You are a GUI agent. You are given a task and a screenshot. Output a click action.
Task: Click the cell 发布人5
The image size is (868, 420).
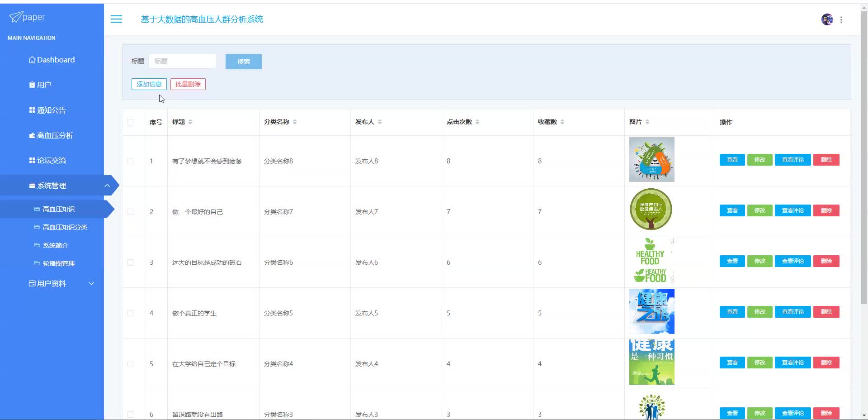pos(367,313)
